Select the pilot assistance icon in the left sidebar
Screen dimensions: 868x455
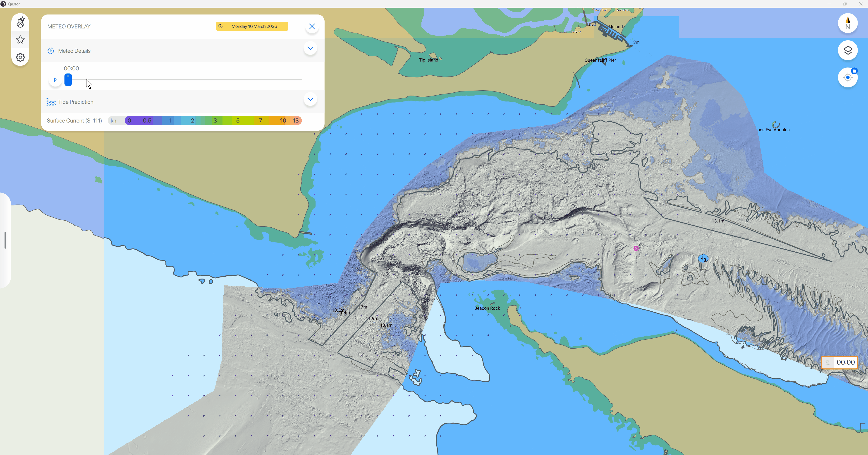20,22
